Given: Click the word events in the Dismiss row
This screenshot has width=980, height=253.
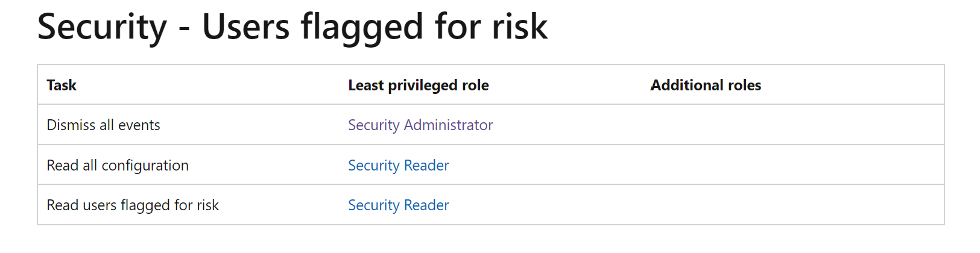Looking at the screenshot, I should tap(139, 125).
